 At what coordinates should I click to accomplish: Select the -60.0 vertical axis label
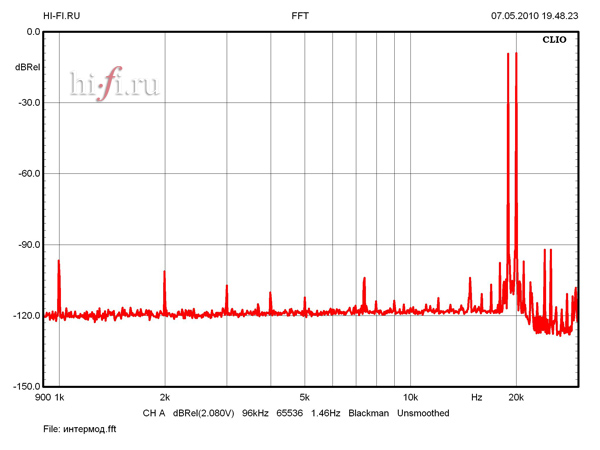[x=28, y=174]
